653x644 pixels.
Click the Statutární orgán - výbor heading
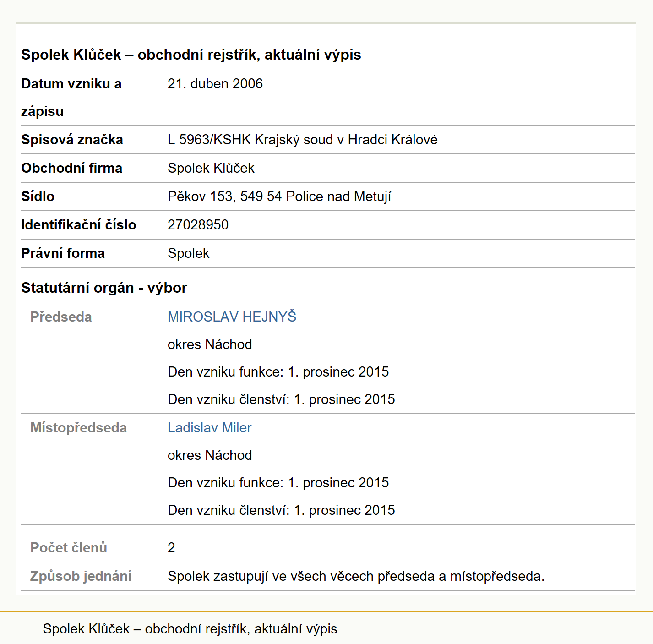[104, 288]
